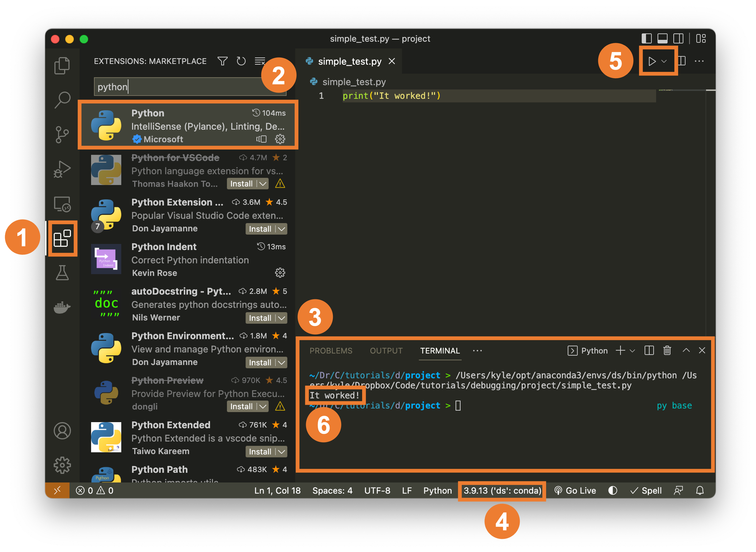Run Python file with the play button
This screenshot has height=552, width=756.
point(652,61)
